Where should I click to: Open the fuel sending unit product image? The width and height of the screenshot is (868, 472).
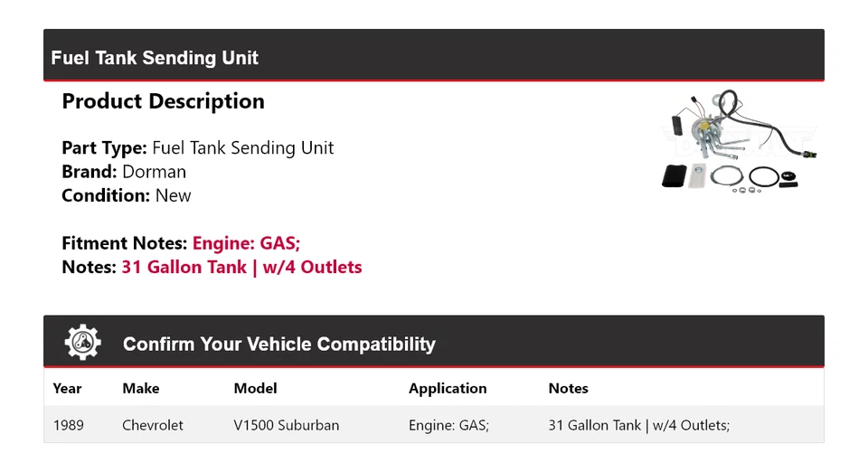coord(740,141)
